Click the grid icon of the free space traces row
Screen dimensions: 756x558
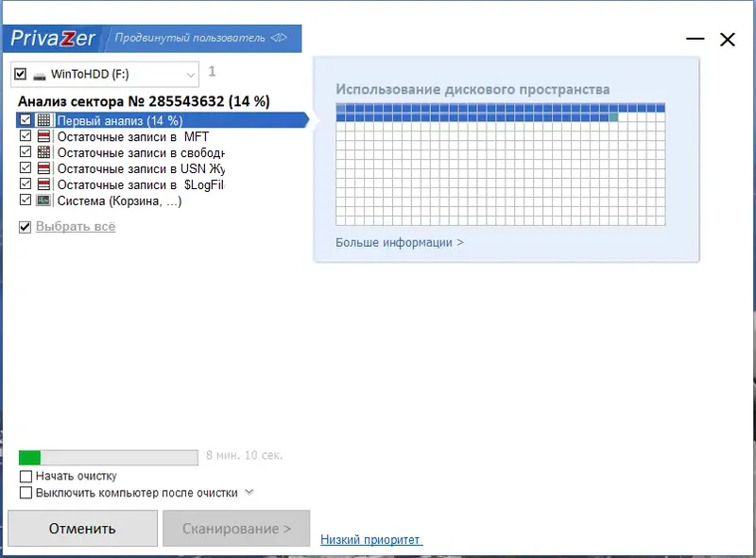43,152
